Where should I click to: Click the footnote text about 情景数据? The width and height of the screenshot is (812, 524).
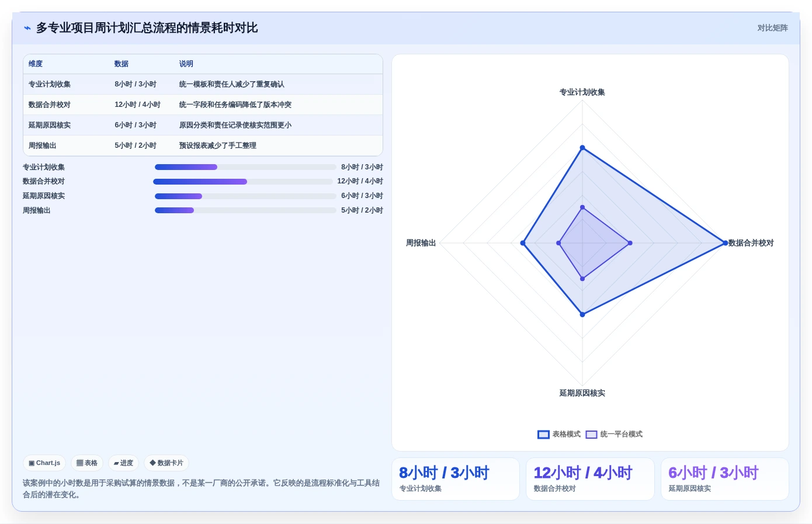(201, 489)
